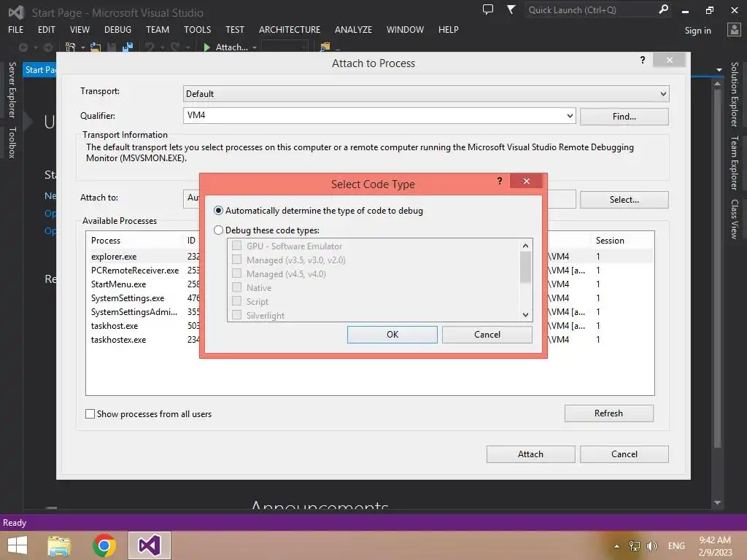Click the Find... button
This screenshot has width=747, height=560.
point(624,117)
